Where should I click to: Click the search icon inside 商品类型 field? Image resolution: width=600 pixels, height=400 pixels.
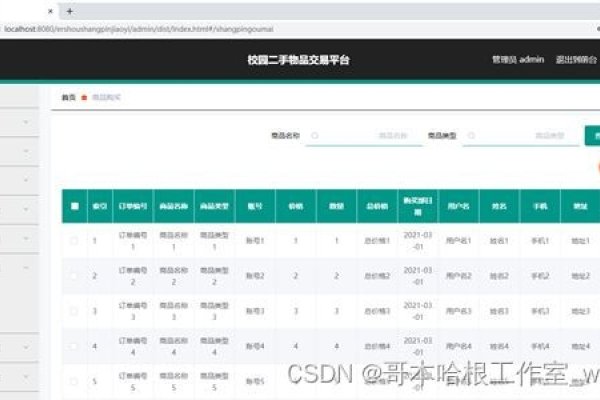[471, 136]
